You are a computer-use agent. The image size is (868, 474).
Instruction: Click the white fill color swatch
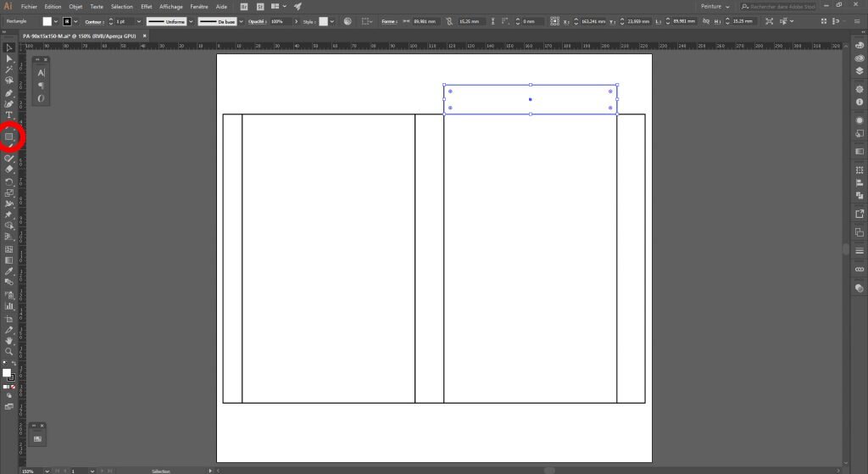[x=47, y=20]
